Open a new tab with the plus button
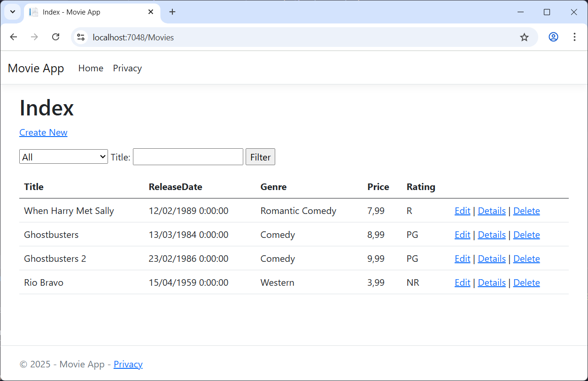Screen dimensions: 588x381 tap(172, 12)
